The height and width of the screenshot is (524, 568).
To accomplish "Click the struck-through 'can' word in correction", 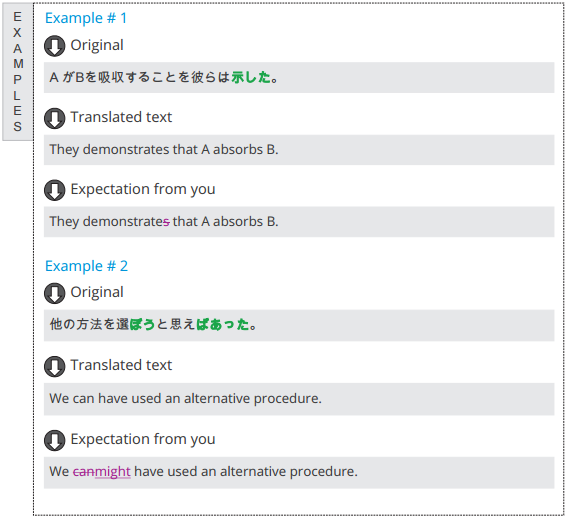I will pos(84,471).
